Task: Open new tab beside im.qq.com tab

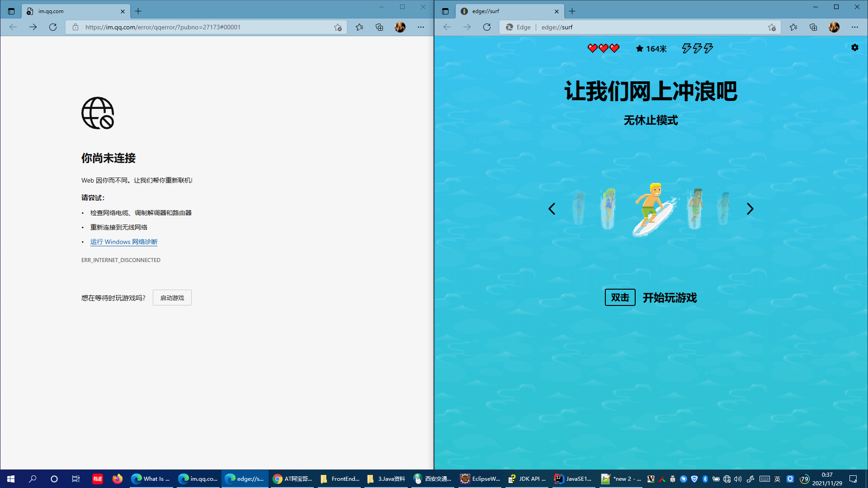Action: 138,11
